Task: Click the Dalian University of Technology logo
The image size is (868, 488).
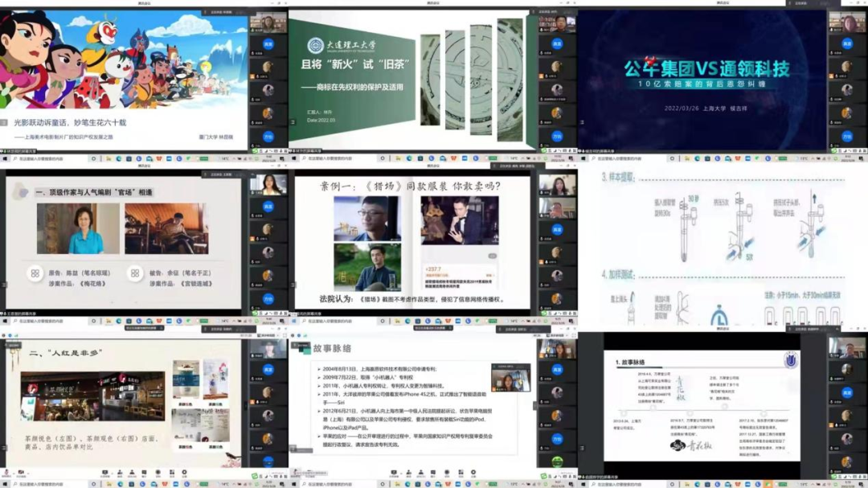Action: tap(315, 46)
